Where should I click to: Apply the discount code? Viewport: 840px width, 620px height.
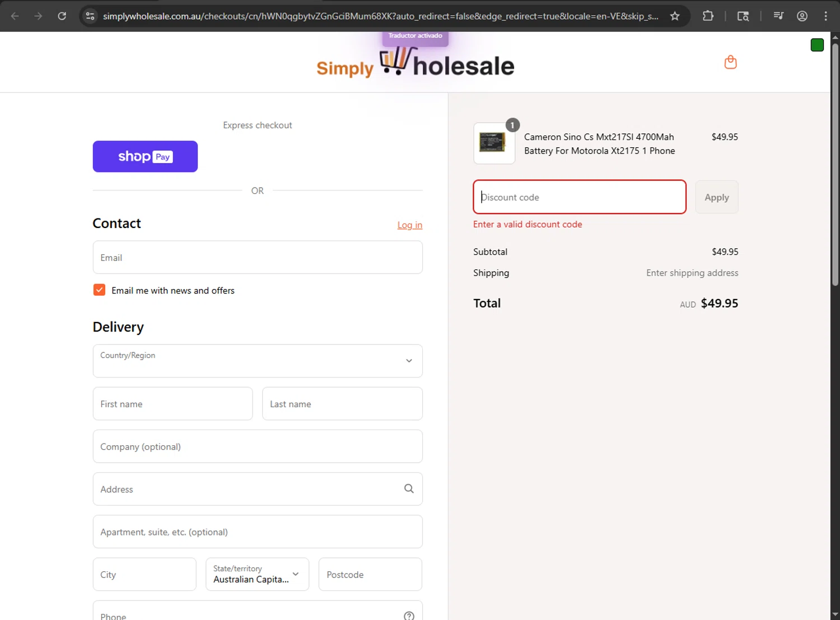tap(717, 197)
